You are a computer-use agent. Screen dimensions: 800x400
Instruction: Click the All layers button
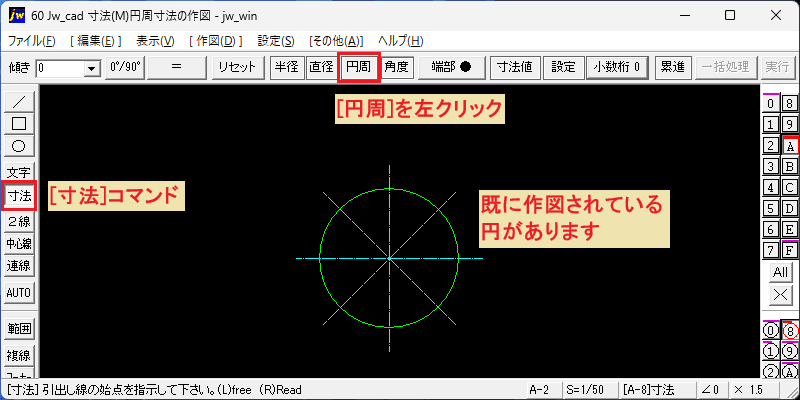[780, 272]
